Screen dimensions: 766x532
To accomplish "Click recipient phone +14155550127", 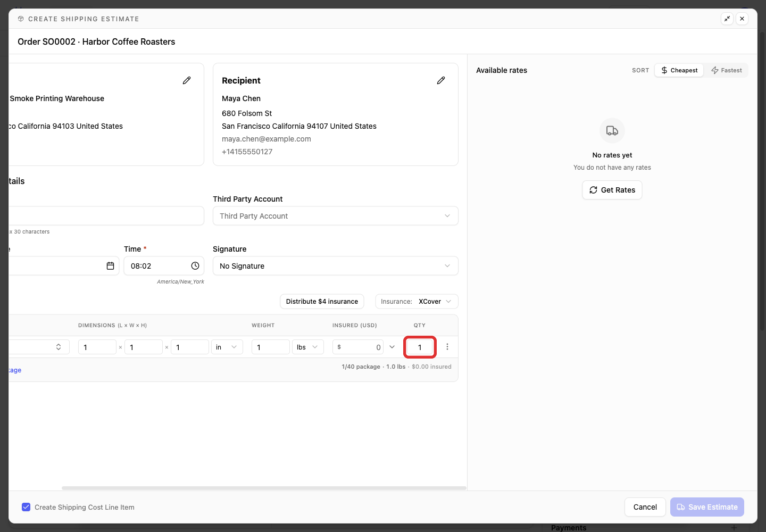I will pos(247,152).
